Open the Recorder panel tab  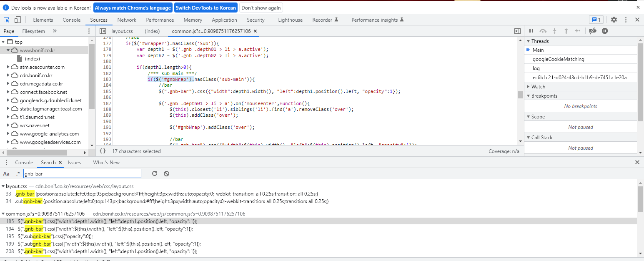point(325,20)
